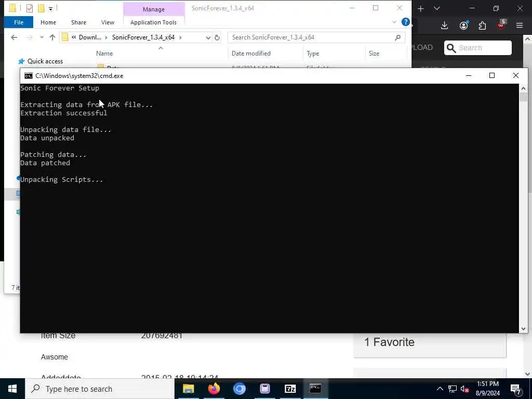
Task: Open the Share ribbon tab
Action: pyautogui.click(x=78, y=22)
